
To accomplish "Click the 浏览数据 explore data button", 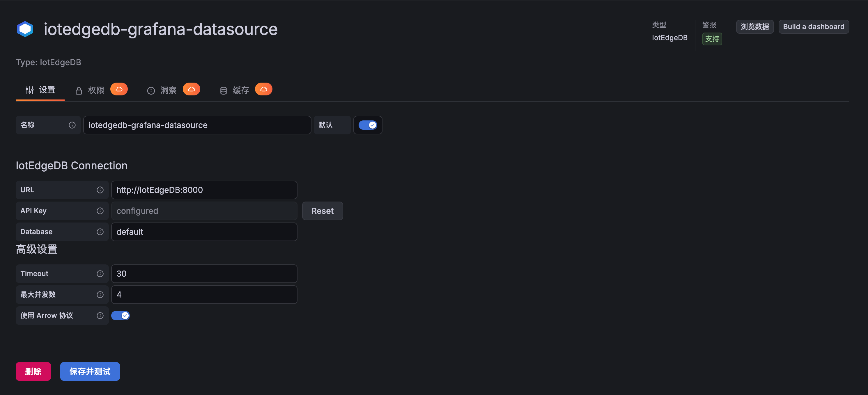I will (755, 26).
